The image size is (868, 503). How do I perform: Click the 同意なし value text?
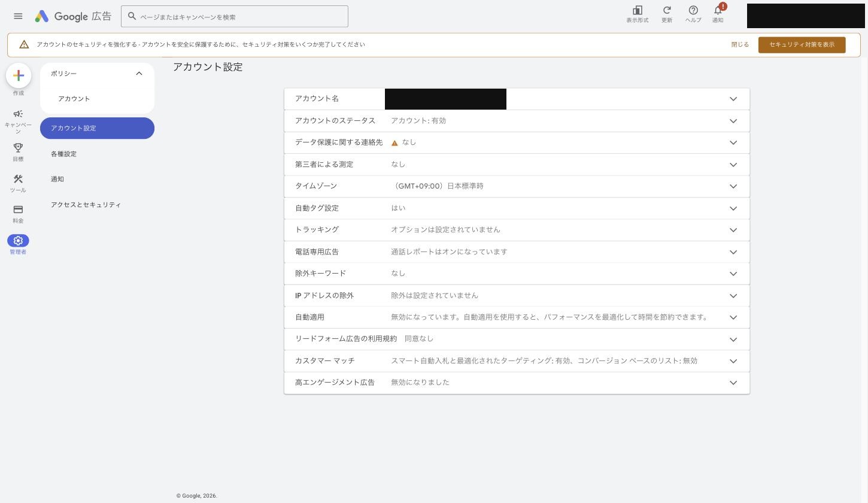pyautogui.click(x=419, y=339)
